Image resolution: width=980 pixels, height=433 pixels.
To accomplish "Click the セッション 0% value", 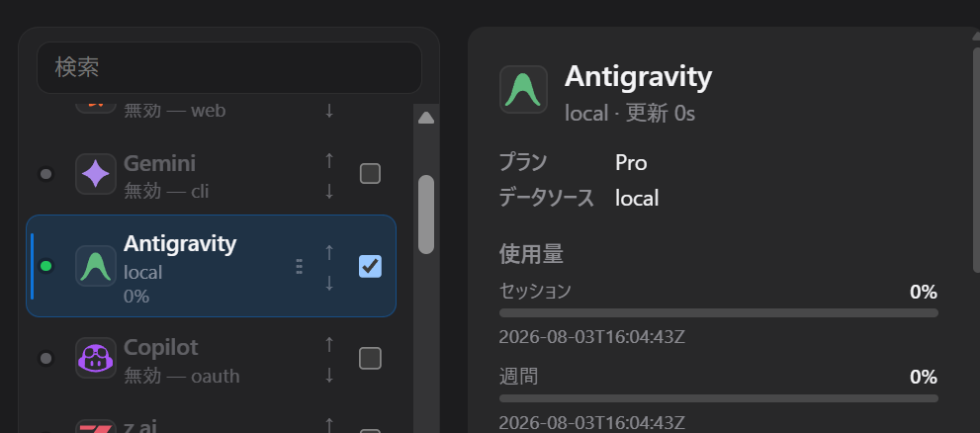I will (x=924, y=292).
